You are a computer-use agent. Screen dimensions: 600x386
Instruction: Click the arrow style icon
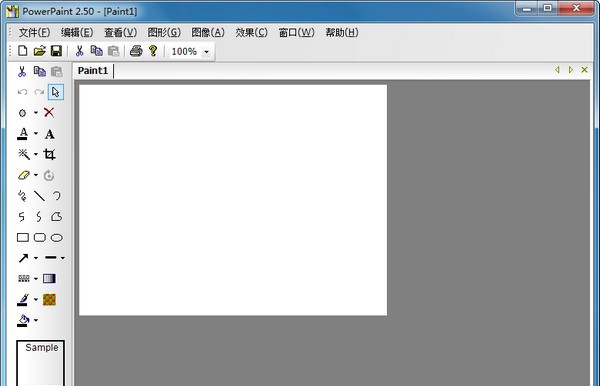click(23, 258)
